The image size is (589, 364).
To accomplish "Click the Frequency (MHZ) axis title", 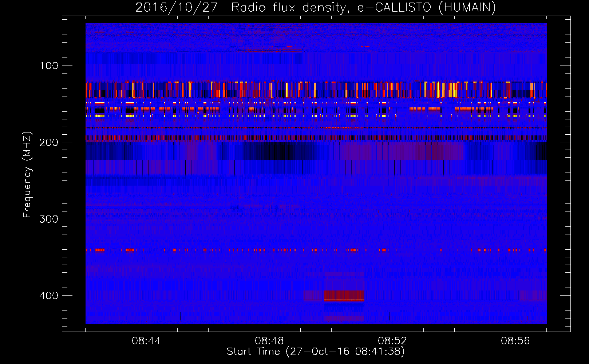I will click(x=28, y=175).
